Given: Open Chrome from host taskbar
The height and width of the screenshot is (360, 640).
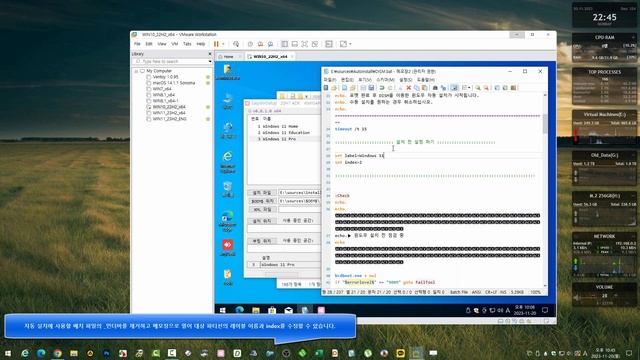Looking at the screenshot, I should (x=58, y=353).
